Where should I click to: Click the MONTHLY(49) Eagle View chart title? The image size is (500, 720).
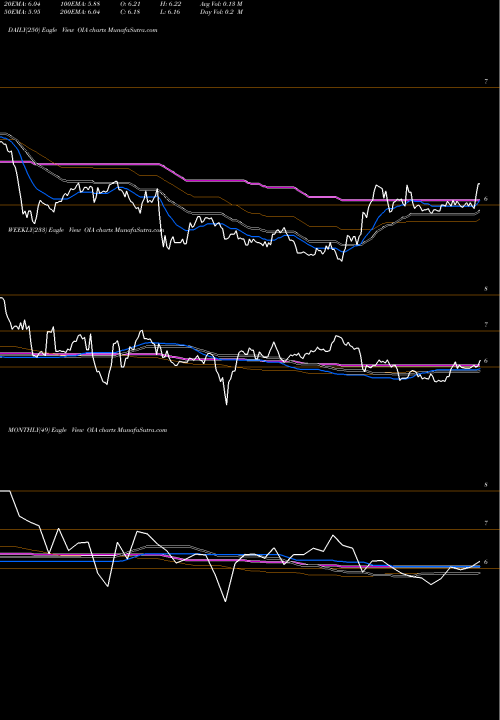pos(87,430)
